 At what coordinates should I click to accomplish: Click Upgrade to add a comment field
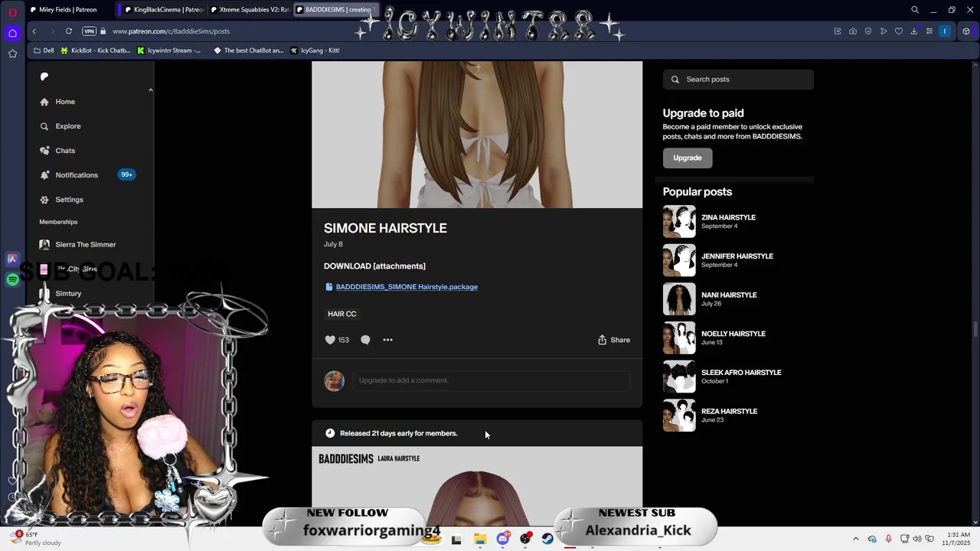click(x=491, y=380)
